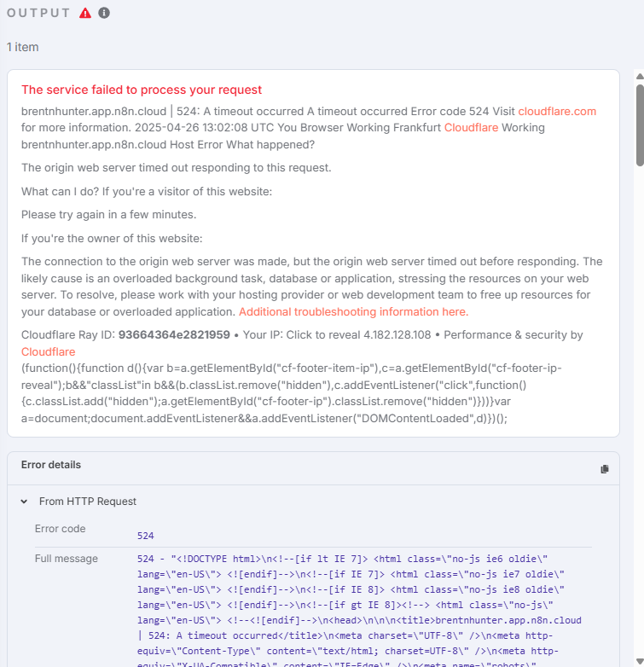Click the Error details panel header
The height and width of the screenshot is (667, 644).
coord(51,465)
